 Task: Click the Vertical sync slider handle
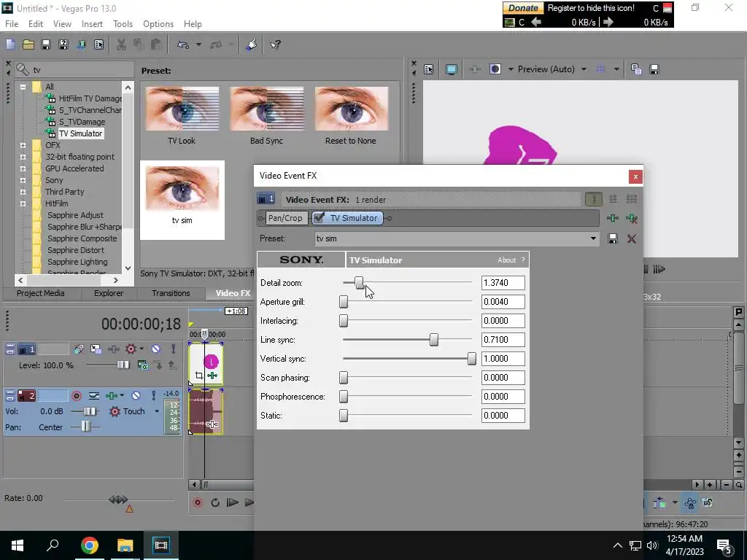pos(472,359)
